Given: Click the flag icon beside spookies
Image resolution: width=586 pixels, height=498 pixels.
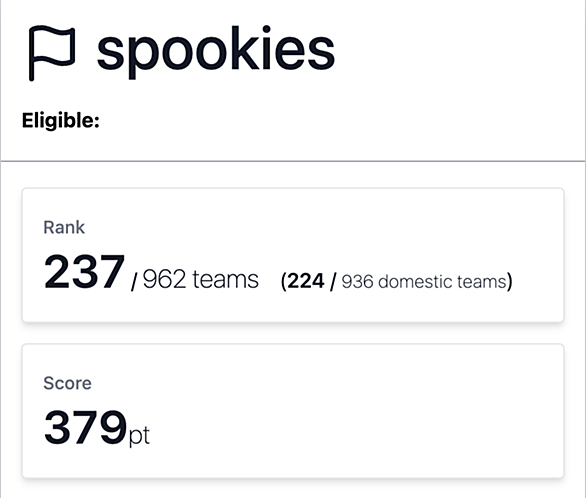Looking at the screenshot, I should click(52, 53).
